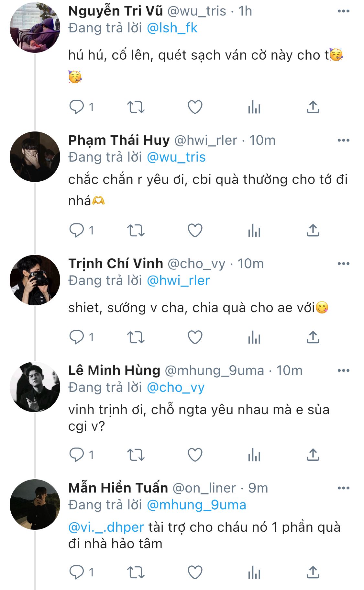Like Mẫn Hiền Tuấn's reply
364x590 pixels.
195,573
